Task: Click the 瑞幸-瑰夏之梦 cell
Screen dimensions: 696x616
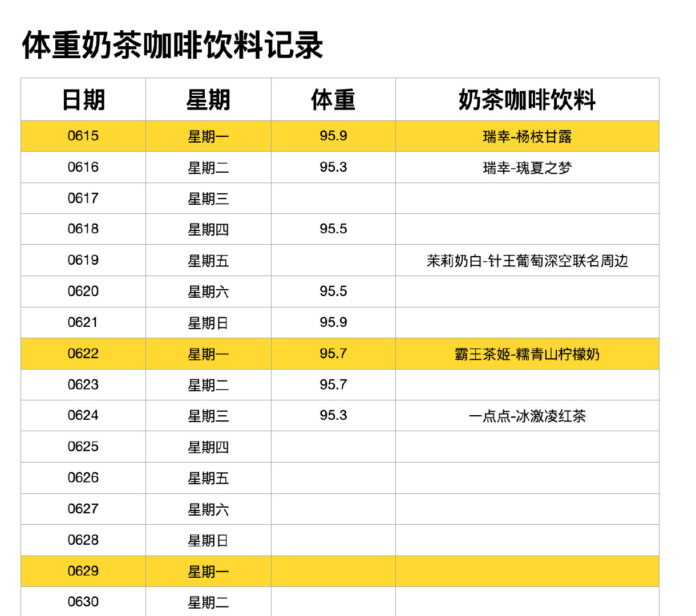Action: [527, 168]
